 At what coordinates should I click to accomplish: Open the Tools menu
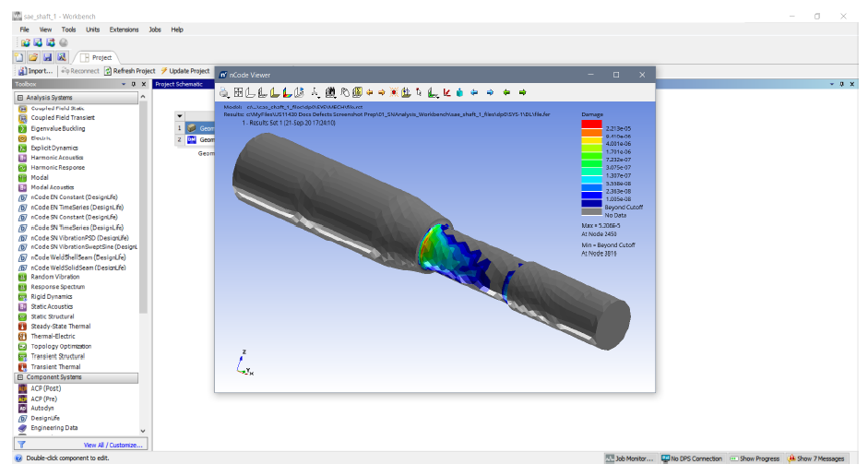coord(68,30)
